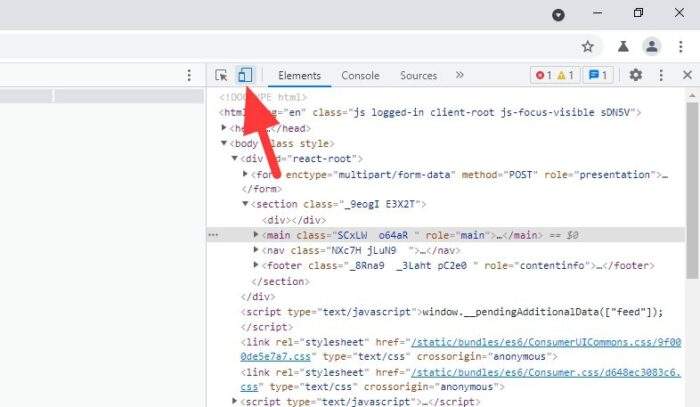Image resolution: width=700 pixels, height=407 pixels.
Task: Select the html lang="en" element line
Action: coord(430,112)
